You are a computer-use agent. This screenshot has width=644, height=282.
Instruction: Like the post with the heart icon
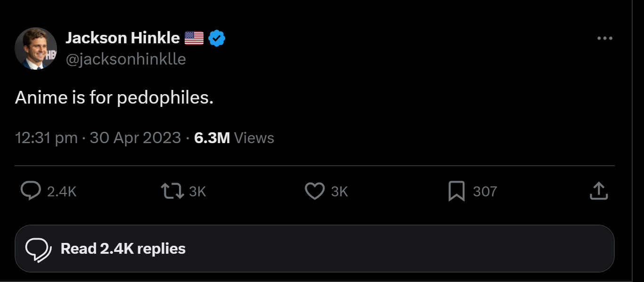(x=315, y=191)
